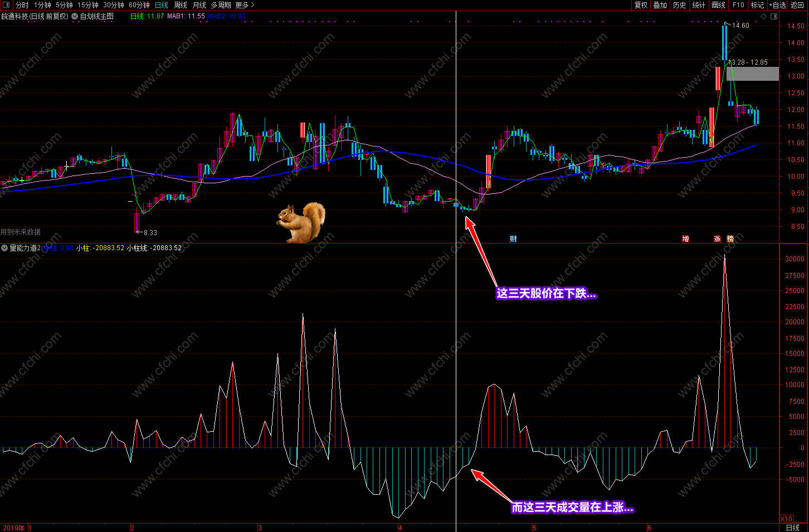Expand the 更多 periods menu

(245, 5)
